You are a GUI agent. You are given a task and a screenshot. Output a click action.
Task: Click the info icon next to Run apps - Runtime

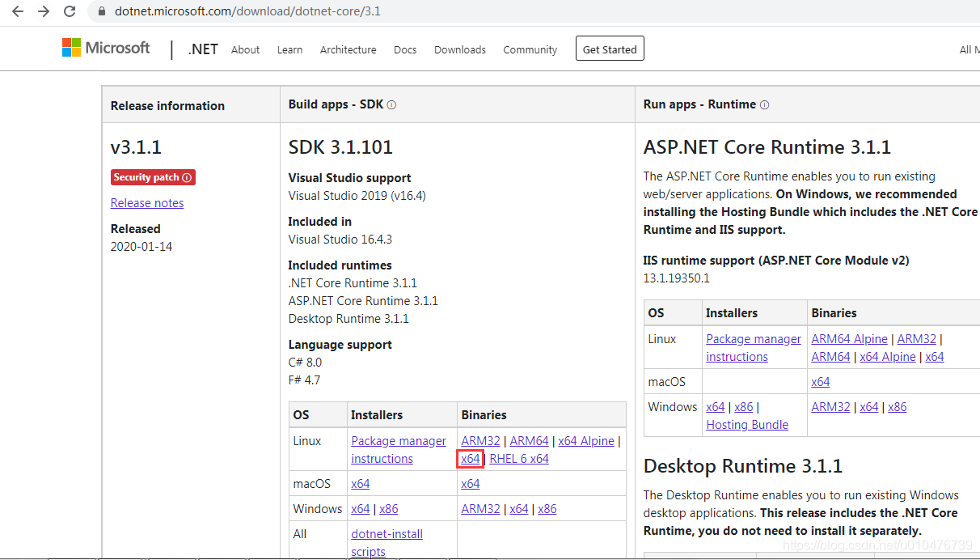coord(764,105)
